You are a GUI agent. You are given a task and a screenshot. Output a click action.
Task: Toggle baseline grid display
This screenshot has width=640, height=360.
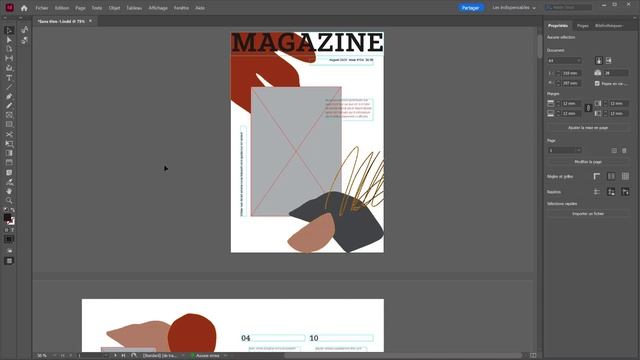(x=611, y=176)
